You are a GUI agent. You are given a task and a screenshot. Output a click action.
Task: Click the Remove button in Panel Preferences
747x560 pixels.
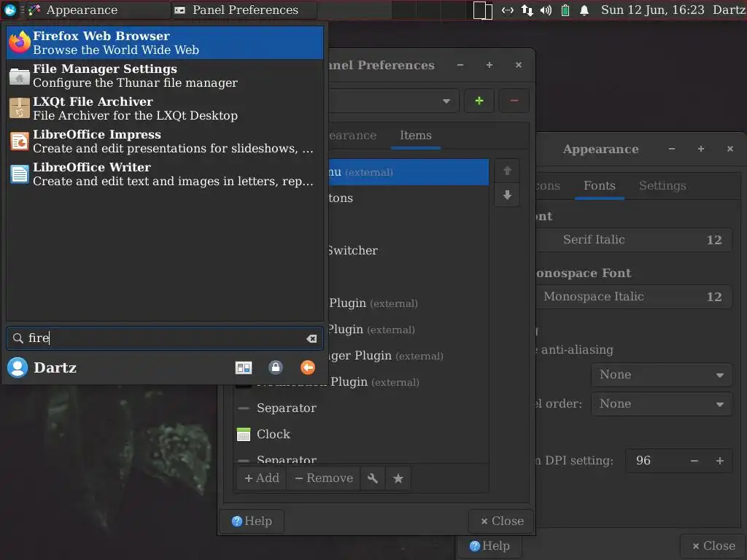(323, 478)
